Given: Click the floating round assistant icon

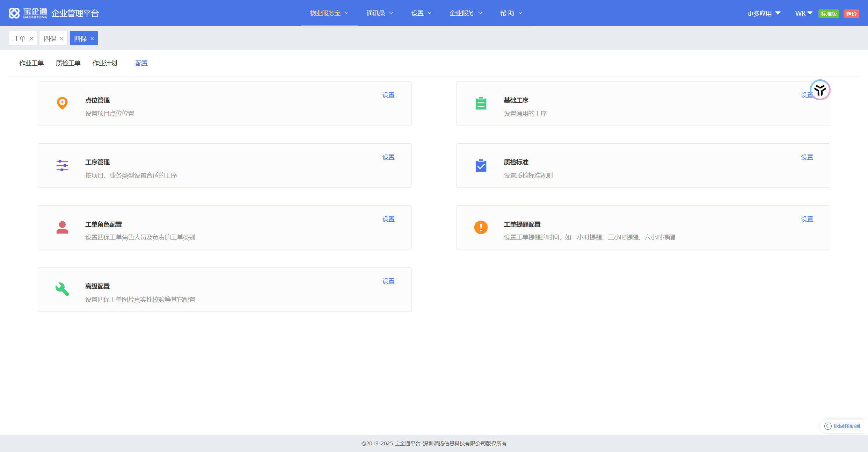Looking at the screenshot, I should (820, 90).
